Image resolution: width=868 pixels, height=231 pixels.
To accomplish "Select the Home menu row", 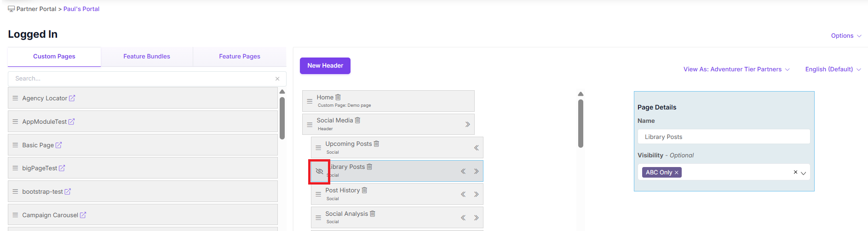I will (x=388, y=101).
